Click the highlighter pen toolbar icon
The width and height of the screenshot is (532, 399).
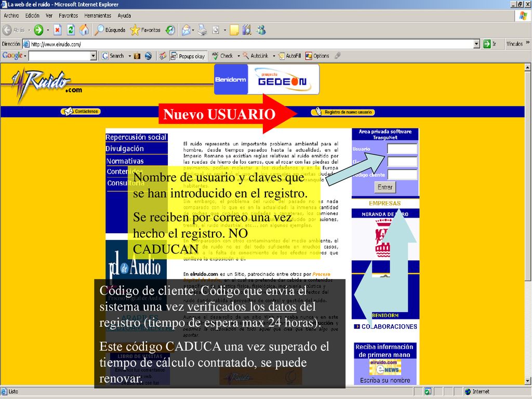[337, 56]
